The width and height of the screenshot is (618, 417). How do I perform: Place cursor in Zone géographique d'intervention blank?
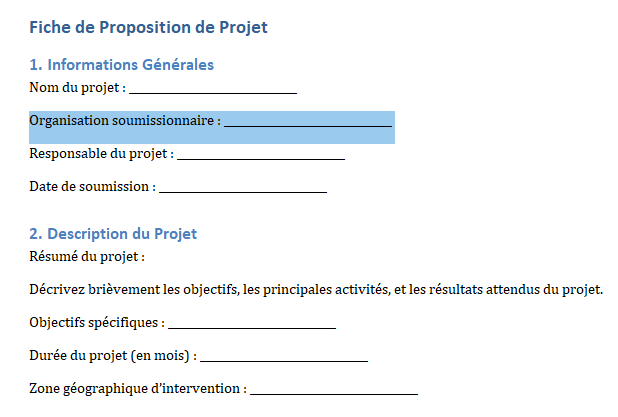(334, 390)
